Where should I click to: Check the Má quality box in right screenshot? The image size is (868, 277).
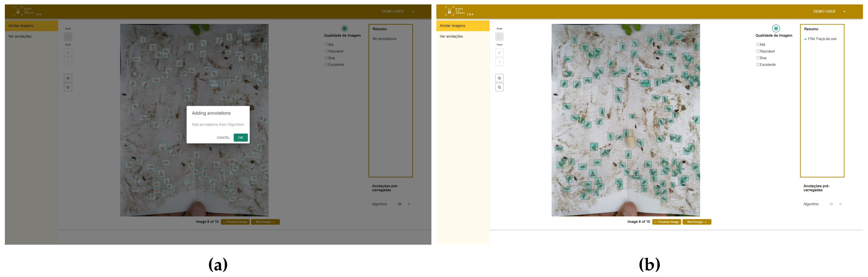758,44
